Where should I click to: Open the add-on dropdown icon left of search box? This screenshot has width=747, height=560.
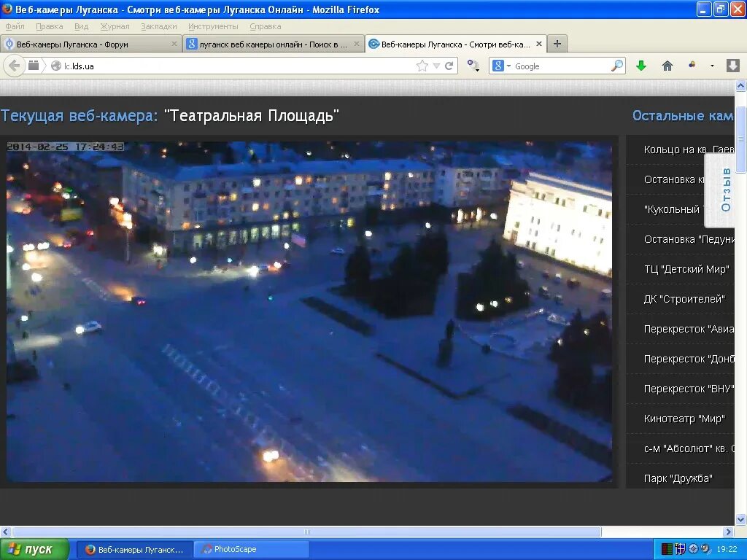(x=473, y=66)
